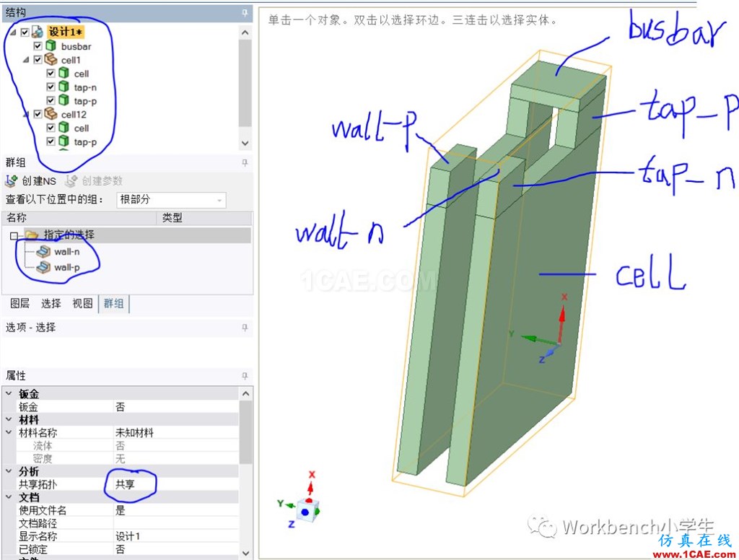Pin the 选项 - 选择 panel pushpin

[245, 327]
